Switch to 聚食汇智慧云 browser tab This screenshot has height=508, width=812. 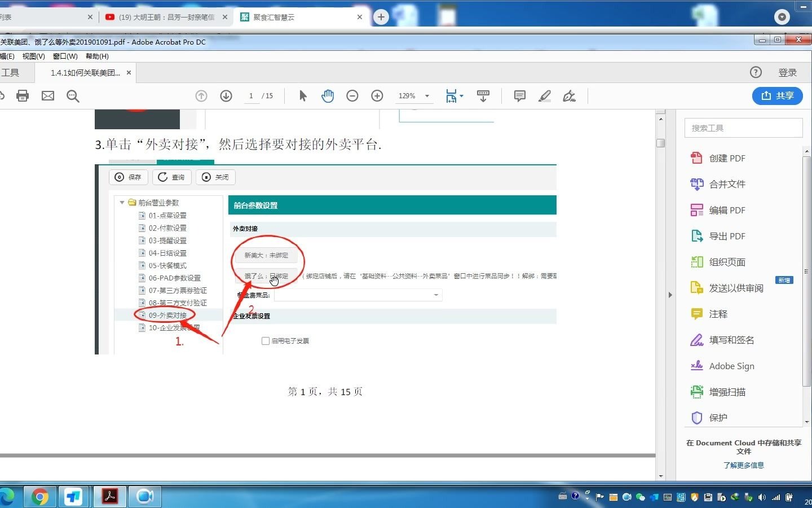(302, 17)
